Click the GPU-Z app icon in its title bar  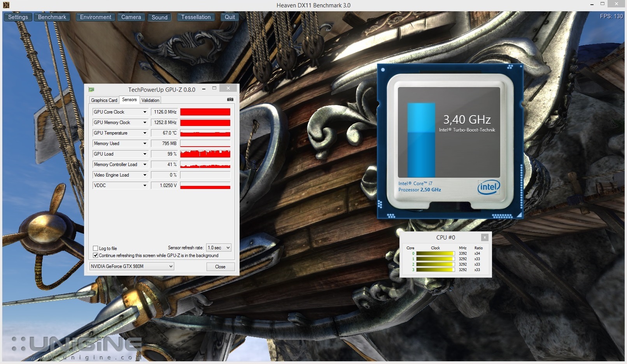click(x=91, y=89)
